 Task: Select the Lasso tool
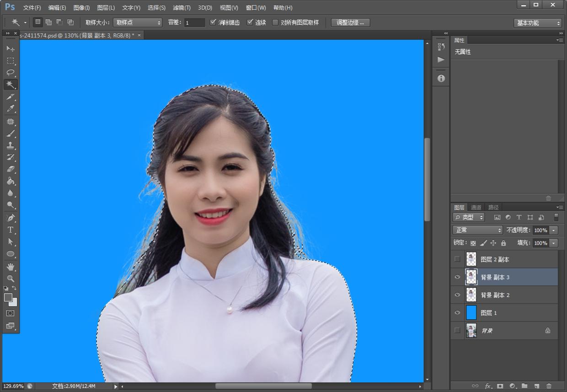coord(11,73)
